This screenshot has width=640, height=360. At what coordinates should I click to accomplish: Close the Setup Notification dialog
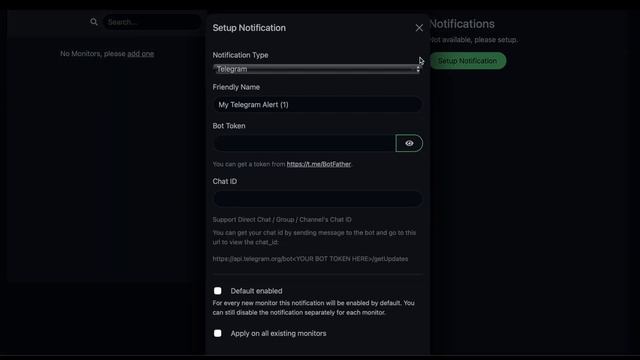click(419, 28)
